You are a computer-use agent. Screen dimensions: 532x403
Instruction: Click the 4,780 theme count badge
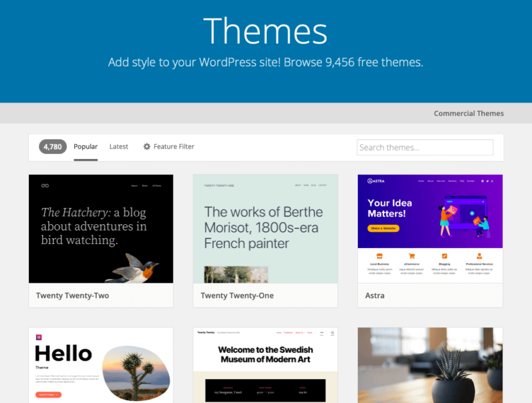tap(52, 147)
